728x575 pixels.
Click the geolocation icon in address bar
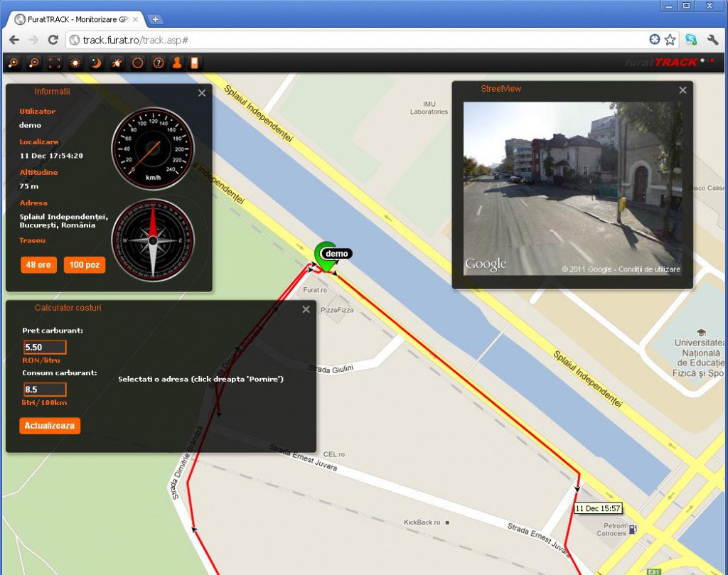(655, 40)
